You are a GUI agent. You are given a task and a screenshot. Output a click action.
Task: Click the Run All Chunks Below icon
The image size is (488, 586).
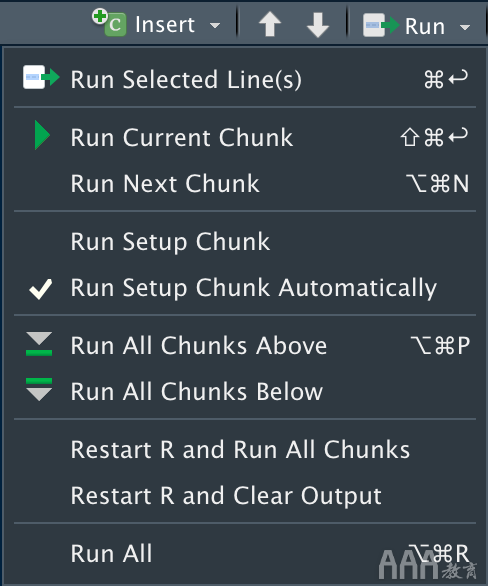tap(39, 389)
